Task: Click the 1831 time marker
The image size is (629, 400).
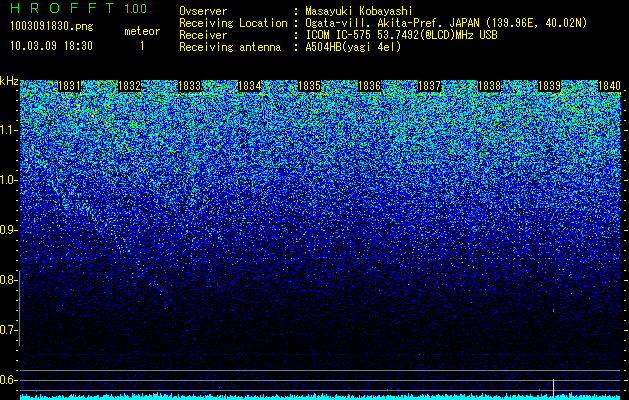Action: pos(69,86)
